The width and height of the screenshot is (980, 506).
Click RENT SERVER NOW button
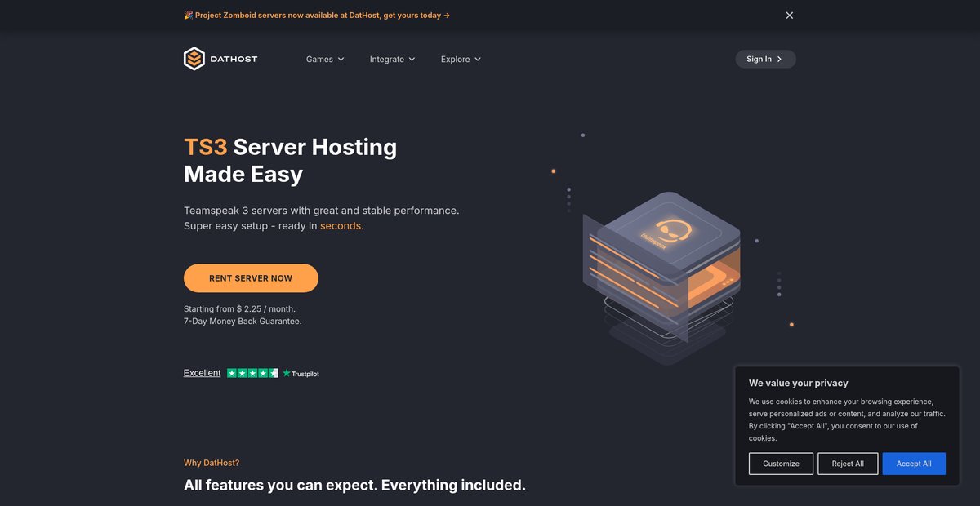point(251,278)
